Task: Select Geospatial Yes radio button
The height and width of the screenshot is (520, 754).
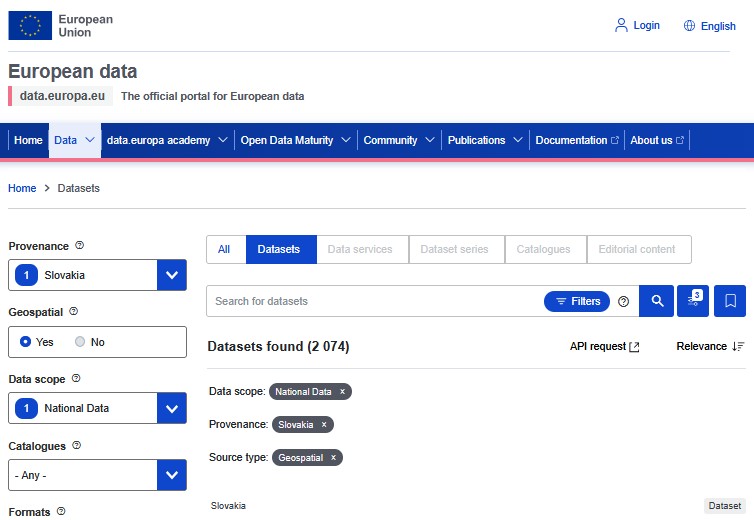Action: pos(25,342)
